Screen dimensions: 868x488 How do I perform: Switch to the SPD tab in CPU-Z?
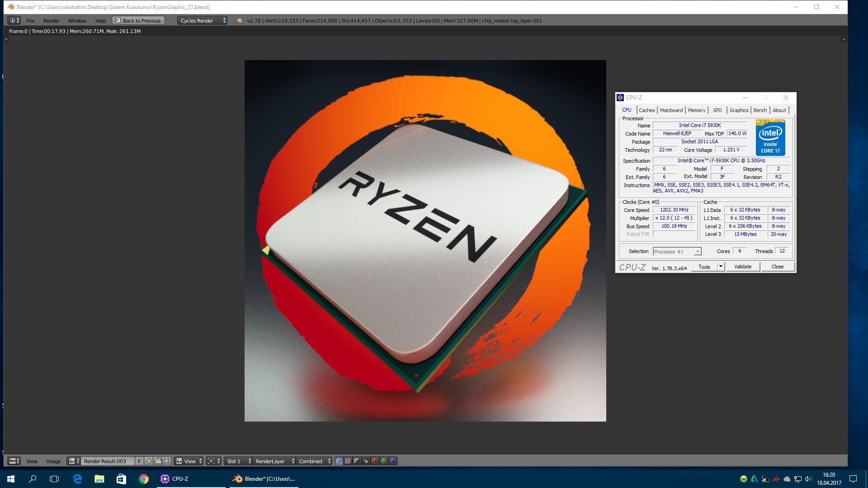pos(717,110)
